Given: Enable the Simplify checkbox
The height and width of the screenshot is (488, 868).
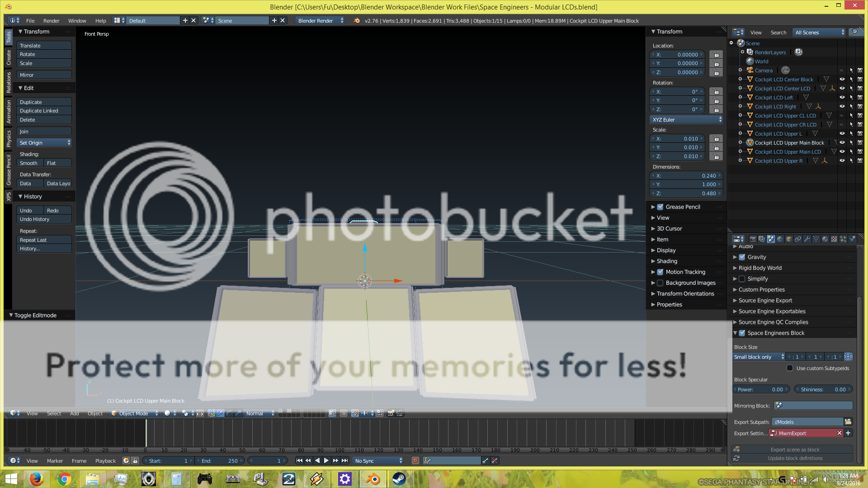Looking at the screenshot, I should (742, 279).
